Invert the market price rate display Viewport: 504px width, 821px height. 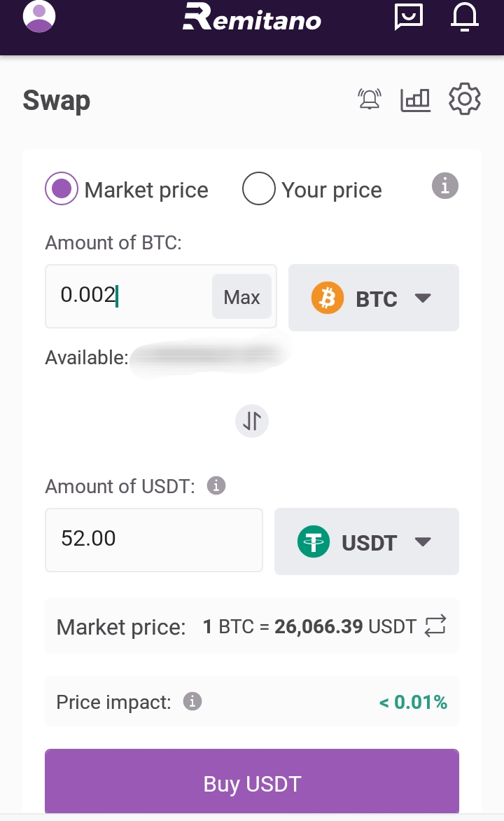tap(435, 626)
